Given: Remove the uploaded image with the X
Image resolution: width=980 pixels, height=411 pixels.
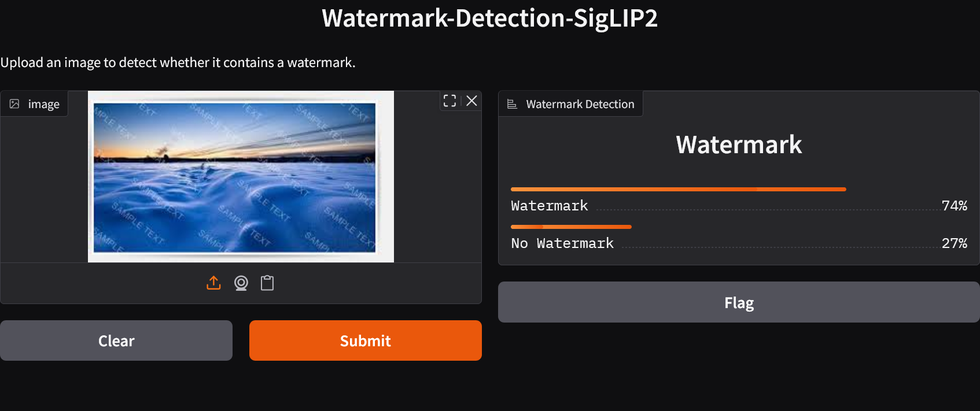Looking at the screenshot, I should pos(471,101).
